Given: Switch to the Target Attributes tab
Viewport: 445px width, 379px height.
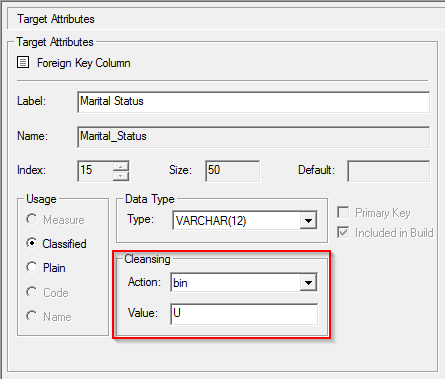Looking at the screenshot, I should tap(56, 19).
